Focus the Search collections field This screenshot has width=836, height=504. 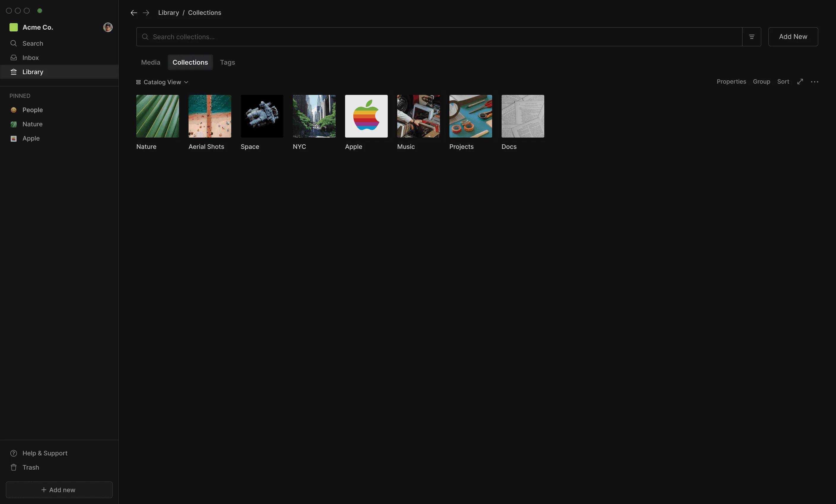point(439,37)
